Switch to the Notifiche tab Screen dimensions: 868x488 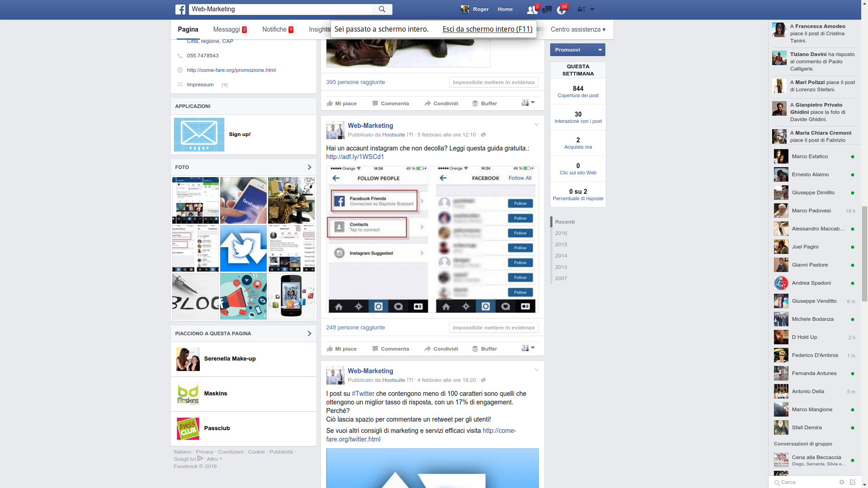click(x=278, y=29)
